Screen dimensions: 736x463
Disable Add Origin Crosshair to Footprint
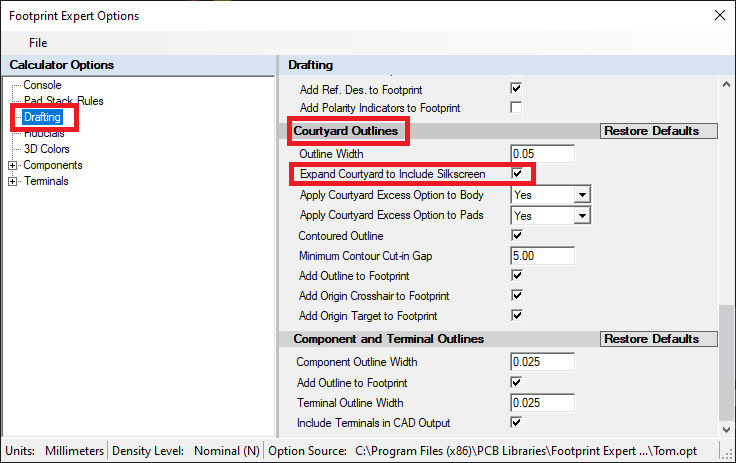517,296
